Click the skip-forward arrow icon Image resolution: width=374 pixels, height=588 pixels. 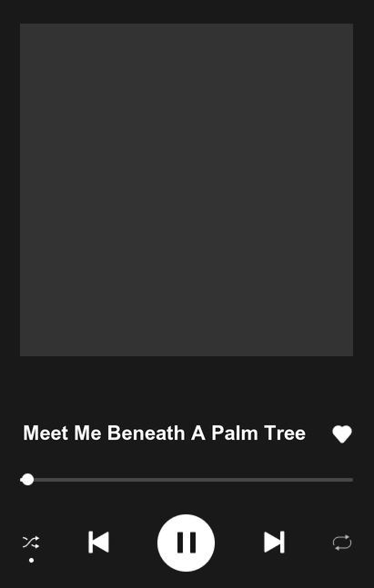click(274, 542)
